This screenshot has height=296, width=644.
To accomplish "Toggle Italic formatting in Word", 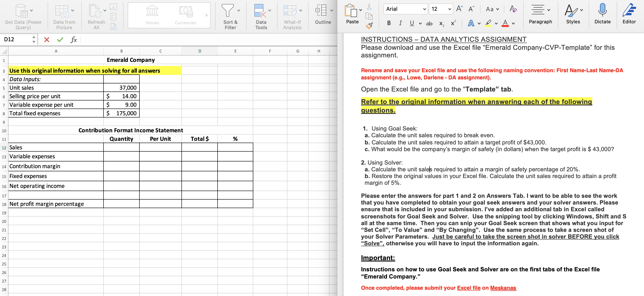I will (400, 23).
